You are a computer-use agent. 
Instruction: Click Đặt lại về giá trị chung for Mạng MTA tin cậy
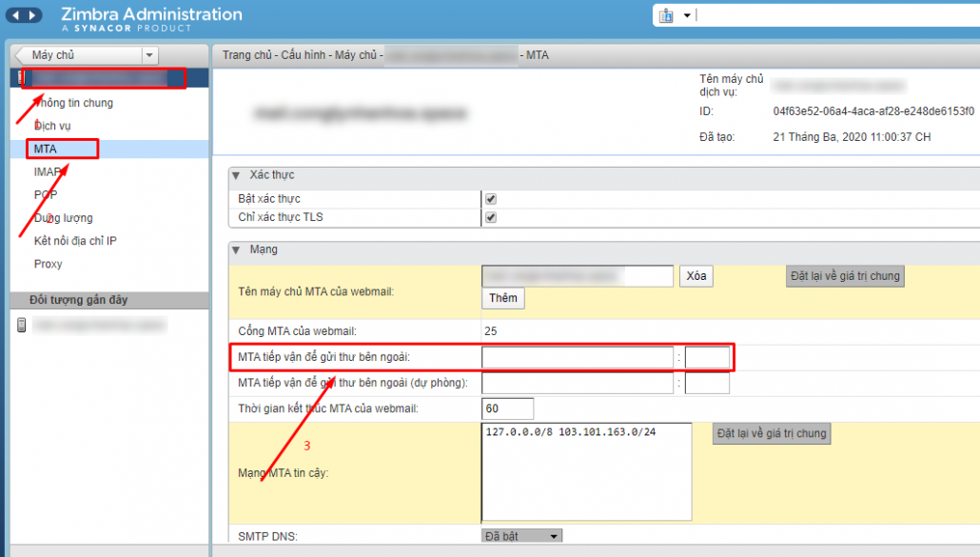pos(771,433)
